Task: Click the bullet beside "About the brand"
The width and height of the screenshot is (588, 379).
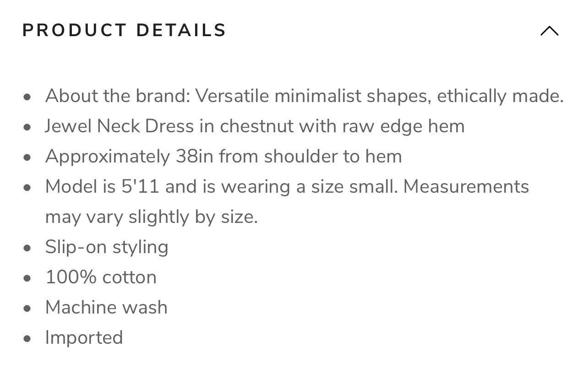Action: 28,97
